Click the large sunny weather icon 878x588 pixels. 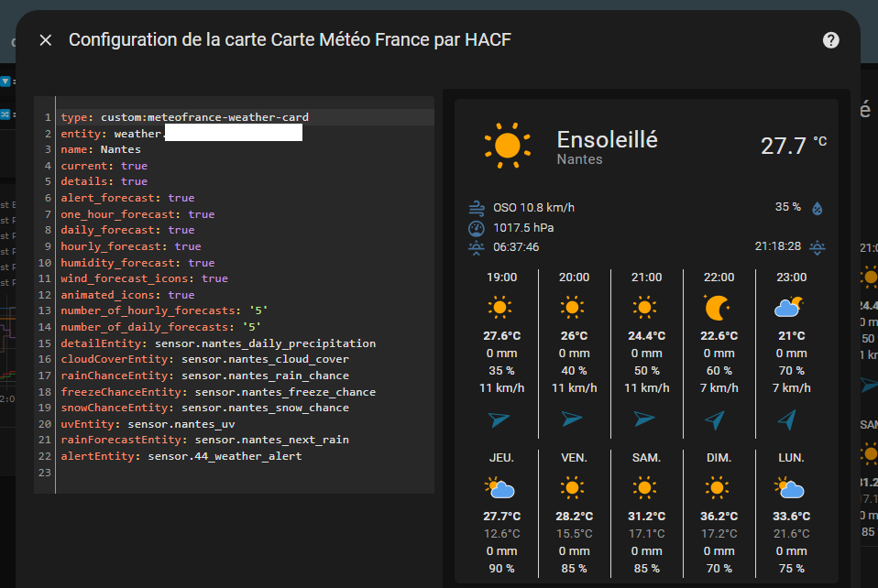pos(508,146)
